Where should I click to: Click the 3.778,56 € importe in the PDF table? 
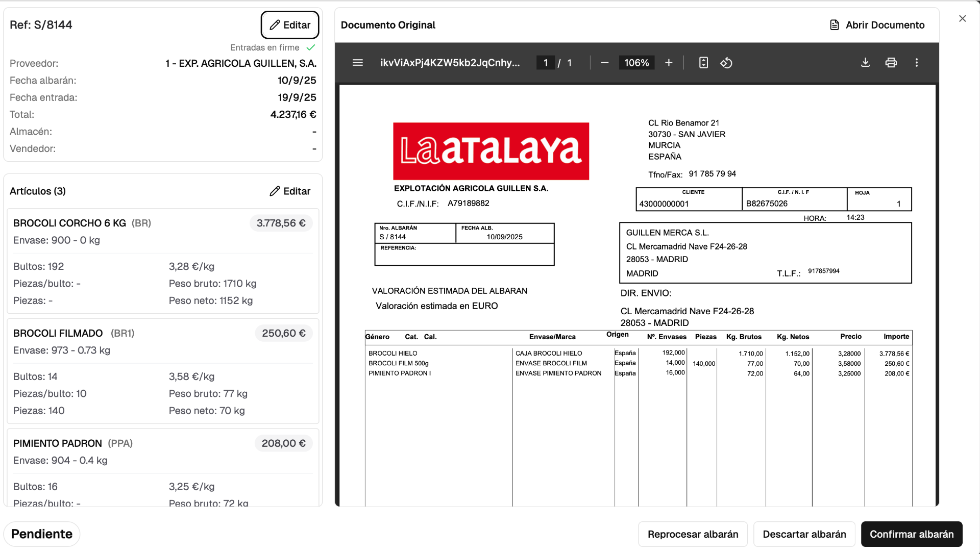[x=894, y=354]
